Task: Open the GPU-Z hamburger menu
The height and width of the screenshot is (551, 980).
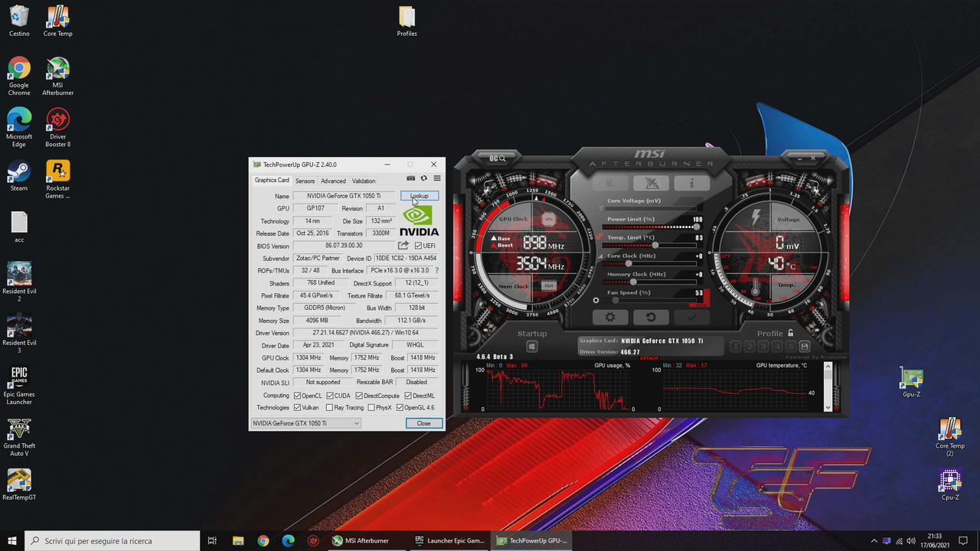Action: (x=437, y=178)
